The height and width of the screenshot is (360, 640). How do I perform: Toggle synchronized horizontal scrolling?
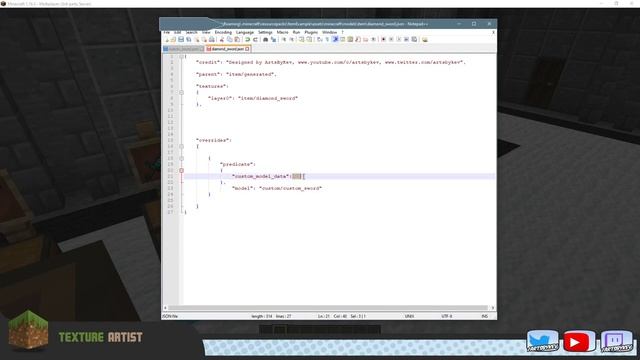click(x=309, y=40)
